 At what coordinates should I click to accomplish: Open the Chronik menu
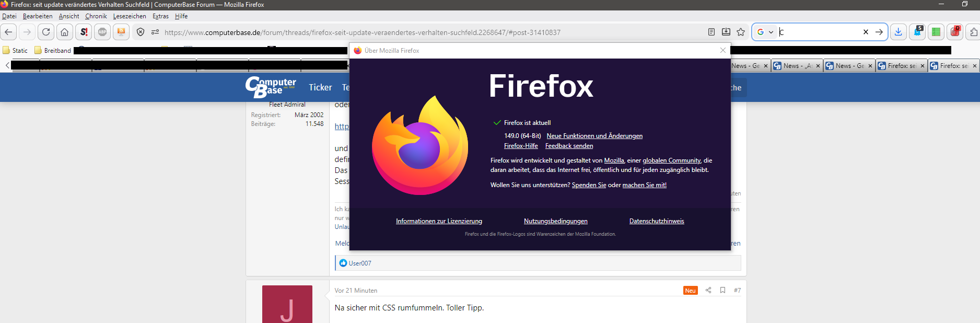click(96, 16)
